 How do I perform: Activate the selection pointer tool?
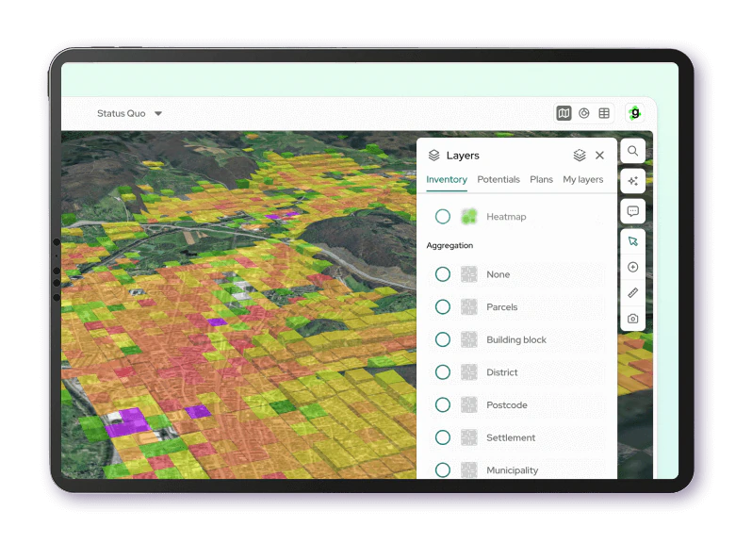pyautogui.click(x=632, y=241)
